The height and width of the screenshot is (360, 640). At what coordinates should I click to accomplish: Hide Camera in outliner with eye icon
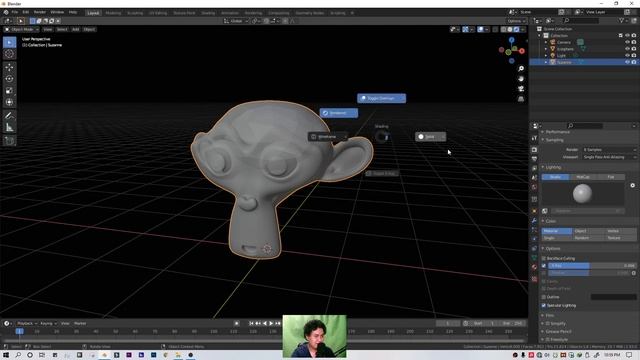point(627,42)
